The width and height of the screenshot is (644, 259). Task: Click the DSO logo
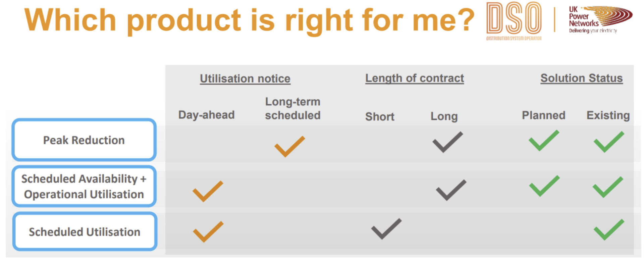tap(514, 21)
